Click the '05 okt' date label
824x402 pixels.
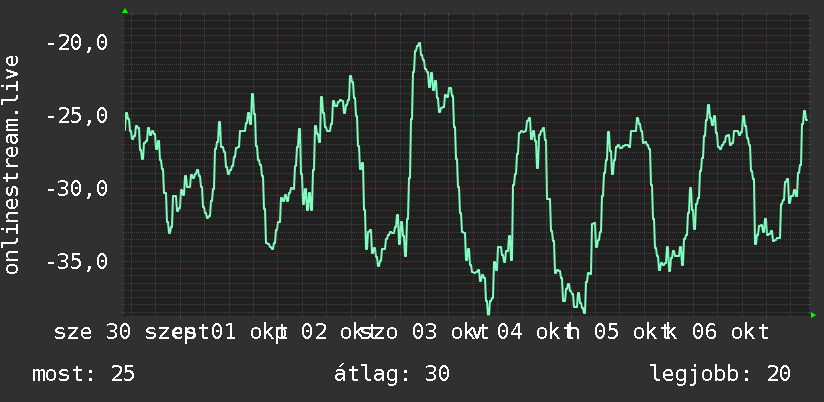tap(633, 333)
